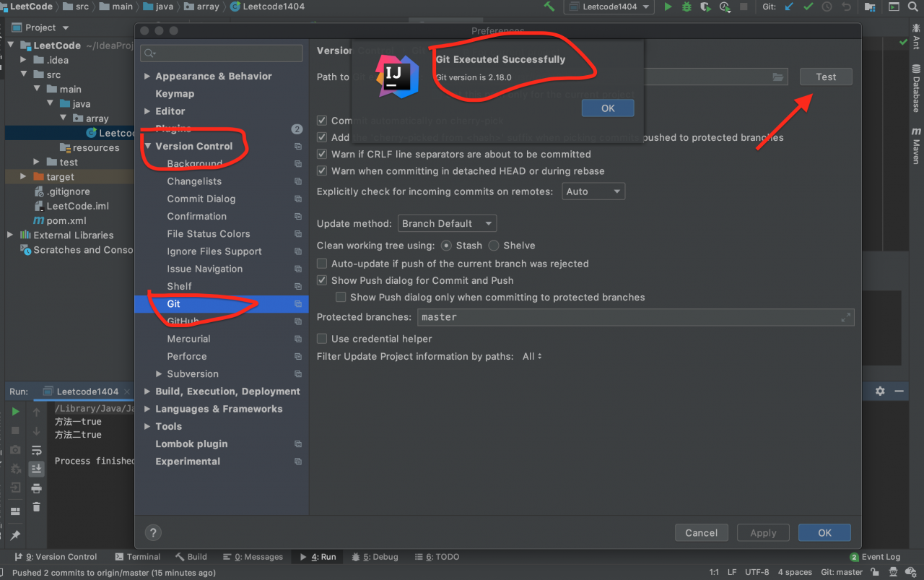Open 0: Messages tool window tab
The image size is (924, 580).
click(x=253, y=557)
